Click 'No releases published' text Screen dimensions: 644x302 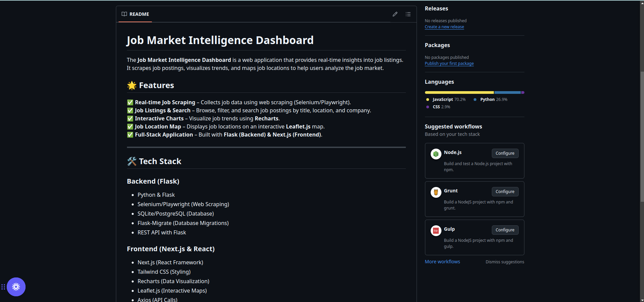(445, 21)
